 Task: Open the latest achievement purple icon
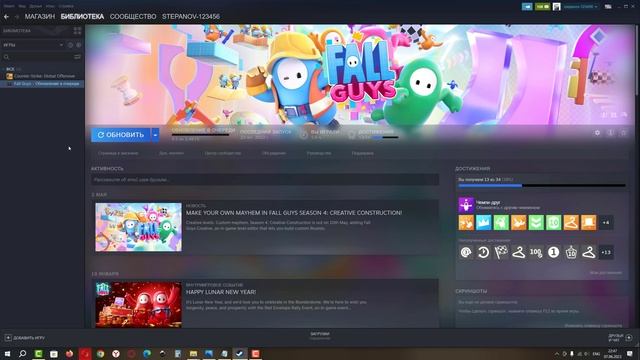coord(466,205)
